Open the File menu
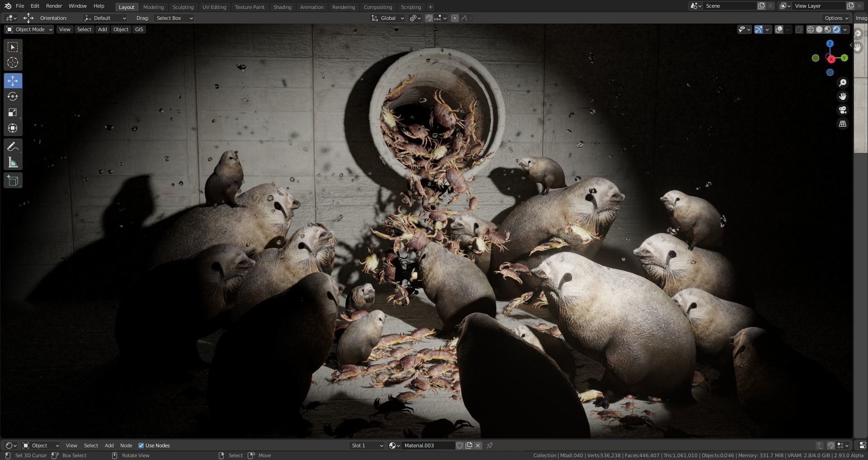The image size is (868, 460). tap(20, 6)
